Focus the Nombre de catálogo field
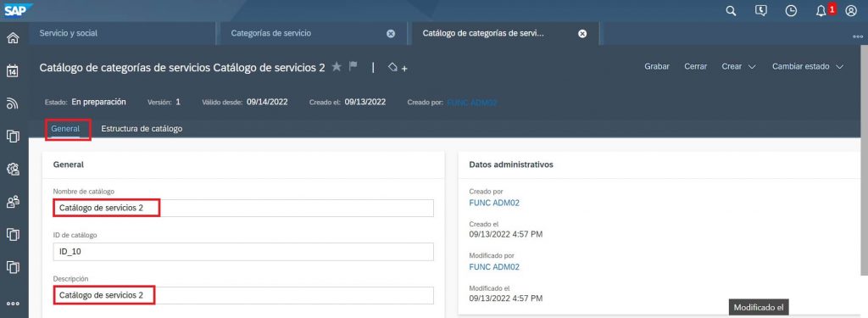This screenshot has width=868, height=318. click(x=243, y=208)
